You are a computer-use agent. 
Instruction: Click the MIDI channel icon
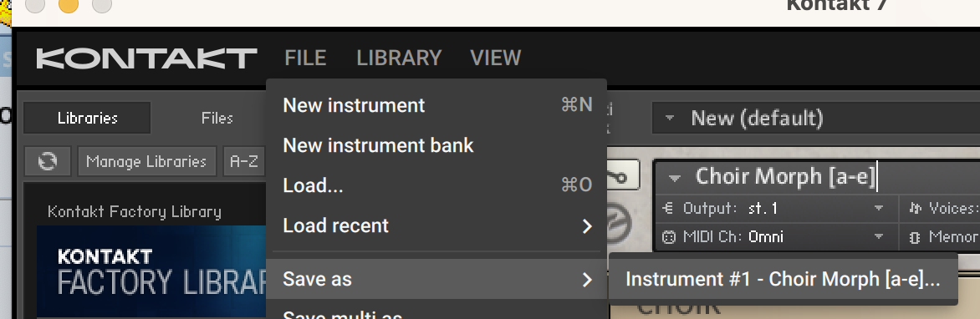point(669,237)
